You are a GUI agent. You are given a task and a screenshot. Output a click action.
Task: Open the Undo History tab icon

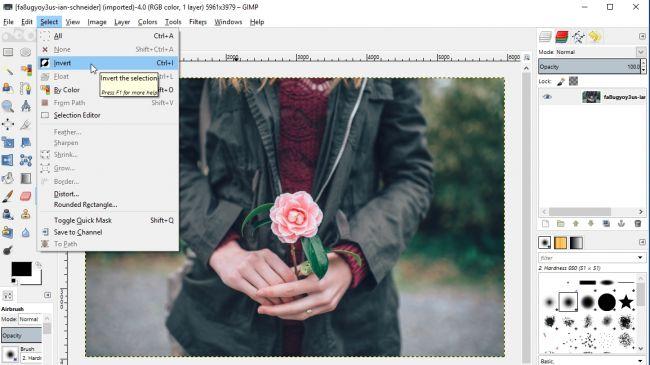pos(594,37)
